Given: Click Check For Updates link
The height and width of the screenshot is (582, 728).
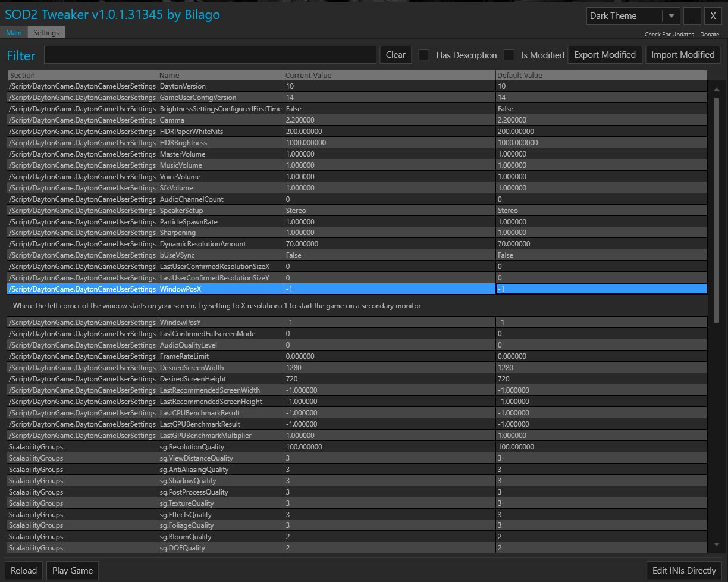Looking at the screenshot, I should pos(669,35).
